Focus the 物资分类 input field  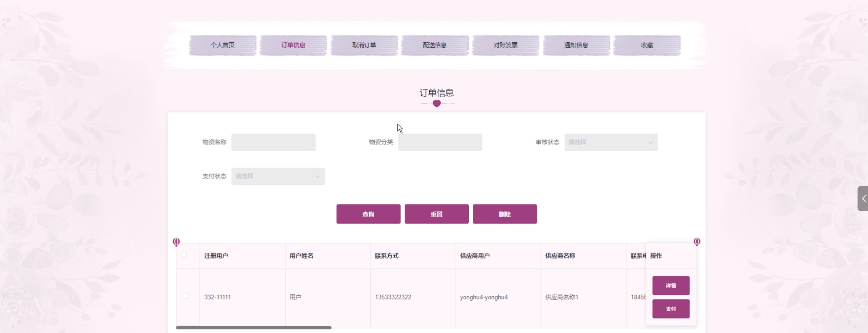pos(440,142)
